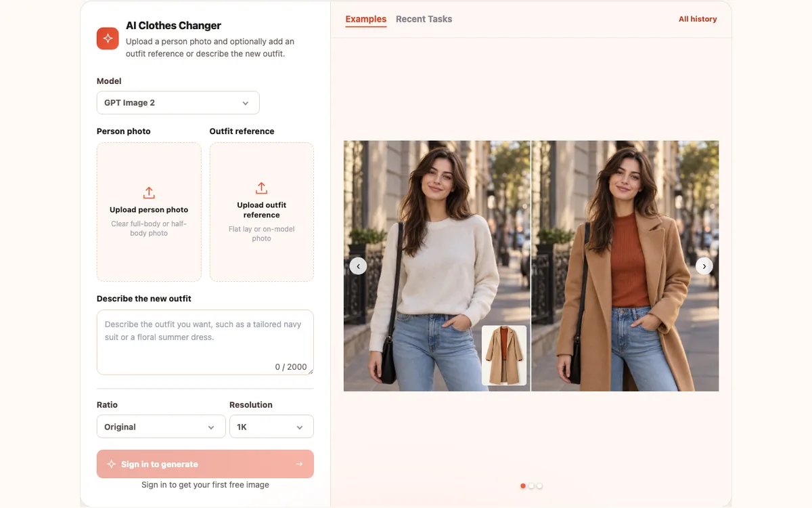Open the All history link

coord(698,19)
